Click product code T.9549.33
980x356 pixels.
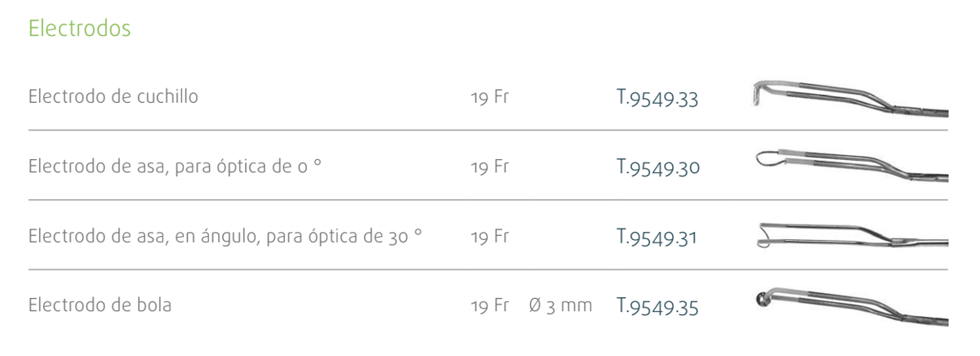click(657, 100)
